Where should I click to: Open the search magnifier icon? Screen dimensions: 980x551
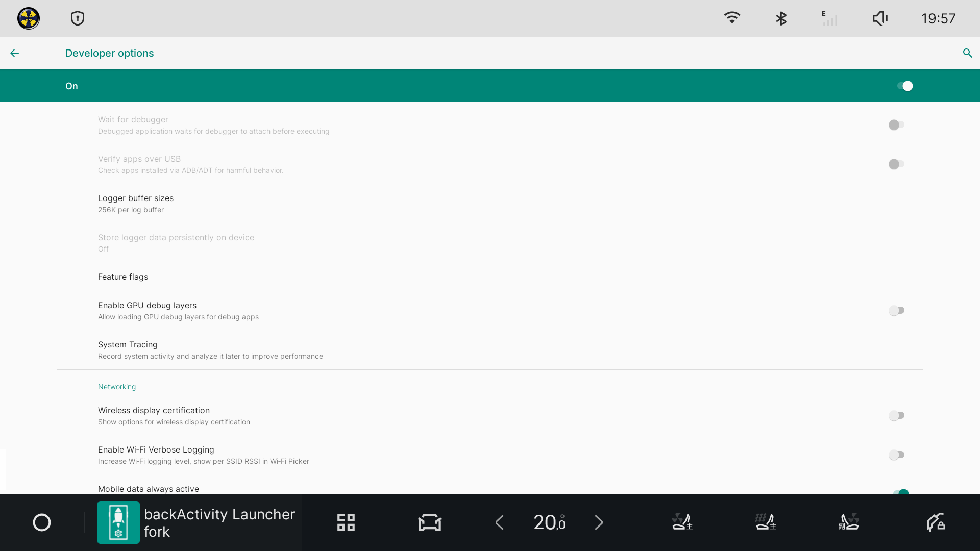pos(967,53)
